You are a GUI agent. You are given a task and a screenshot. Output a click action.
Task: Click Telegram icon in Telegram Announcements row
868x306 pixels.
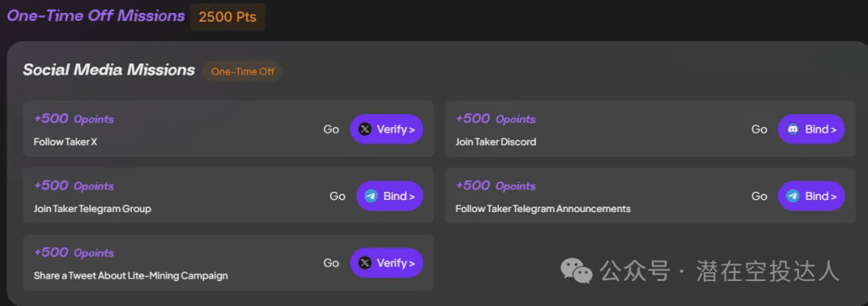pos(793,197)
